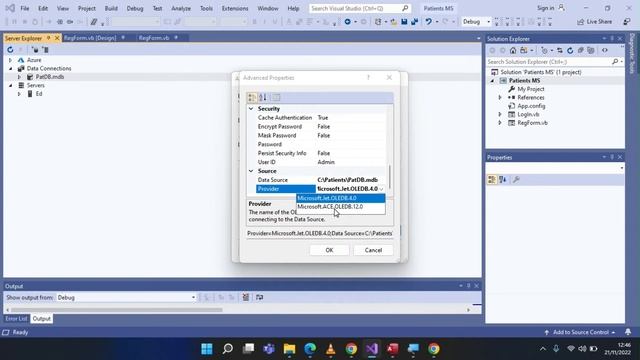The image size is (640, 360).
Task: Switch to RegForm.vb code tab
Action: pos(154,38)
